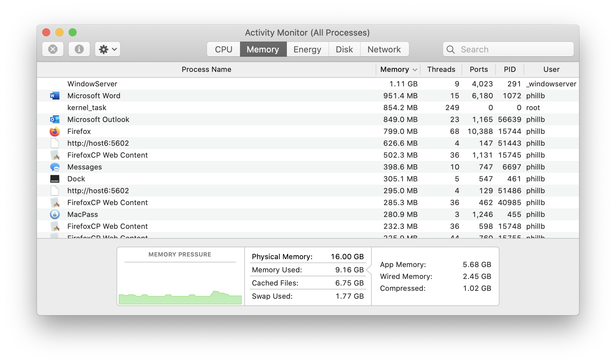Click the Dock process icon
The width and height of the screenshot is (616, 364).
[55, 179]
